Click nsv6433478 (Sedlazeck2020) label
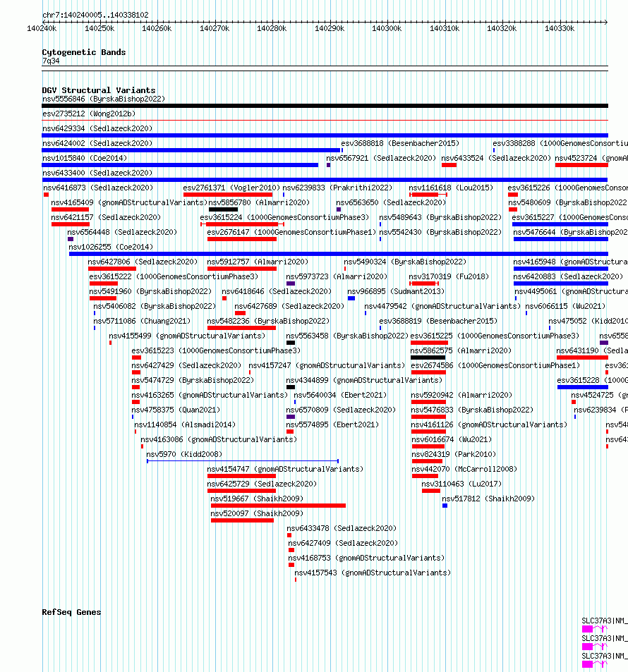The width and height of the screenshot is (628, 672). (x=342, y=528)
